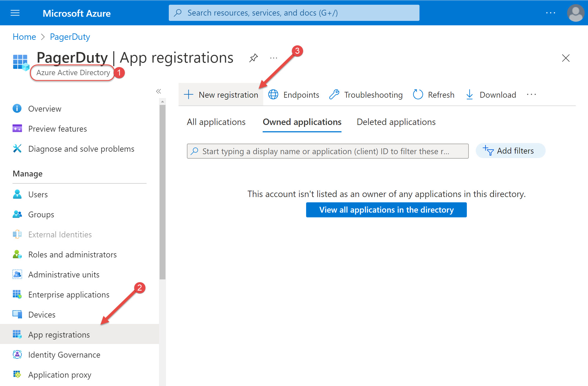Click the sidebar scrollbar up arrow
The height and width of the screenshot is (386, 588).
pyautogui.click(x=162, y=102)
